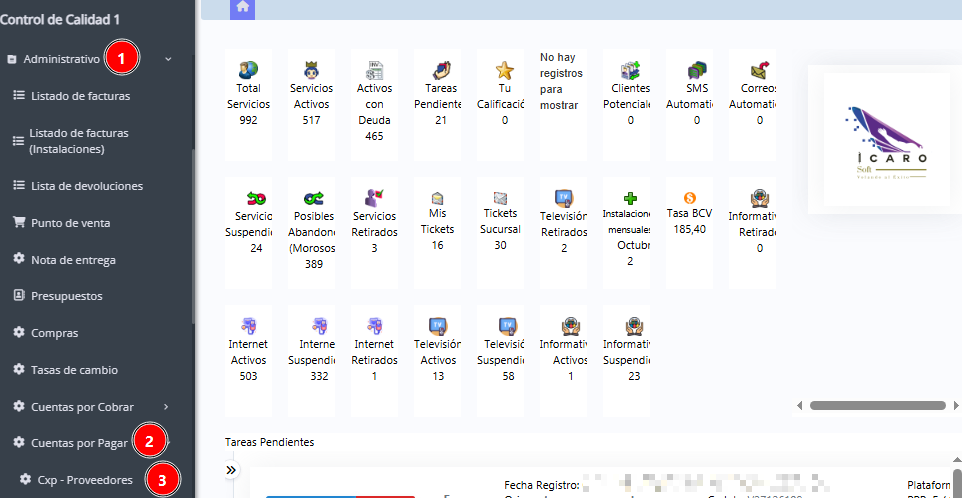
Task: Open Total Servicios globe icon
Action: [x=248, y=70]
